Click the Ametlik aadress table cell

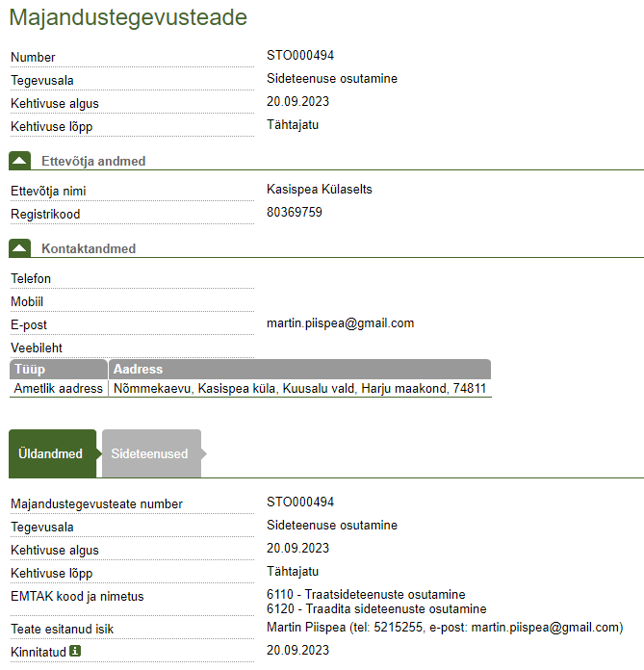click(x=59, y=389)
